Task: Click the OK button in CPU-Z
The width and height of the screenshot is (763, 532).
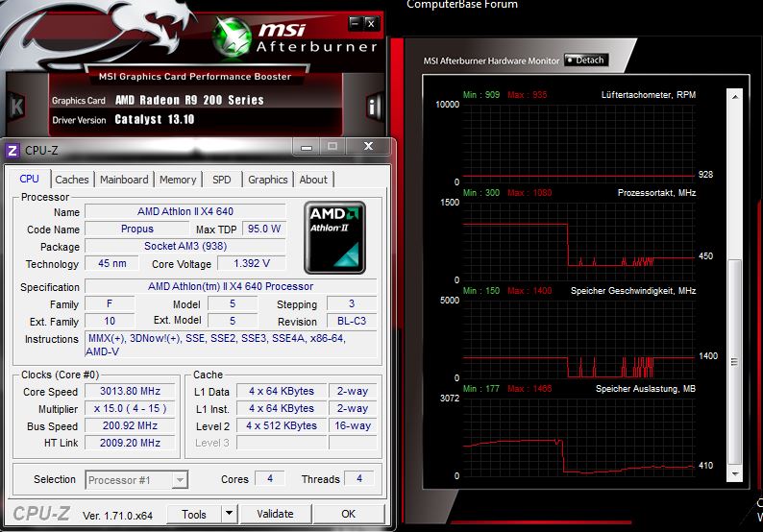Action: (x=349, y=514)
